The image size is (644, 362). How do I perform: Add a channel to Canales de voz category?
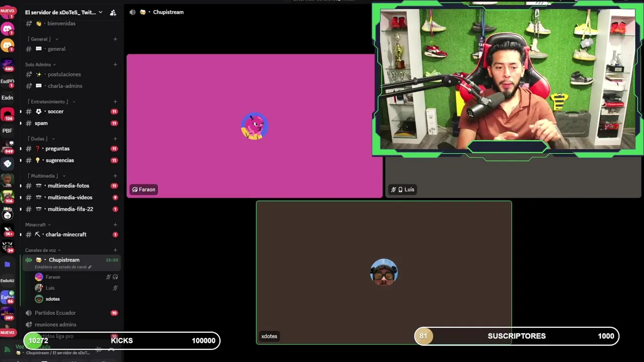coord(115,250)
